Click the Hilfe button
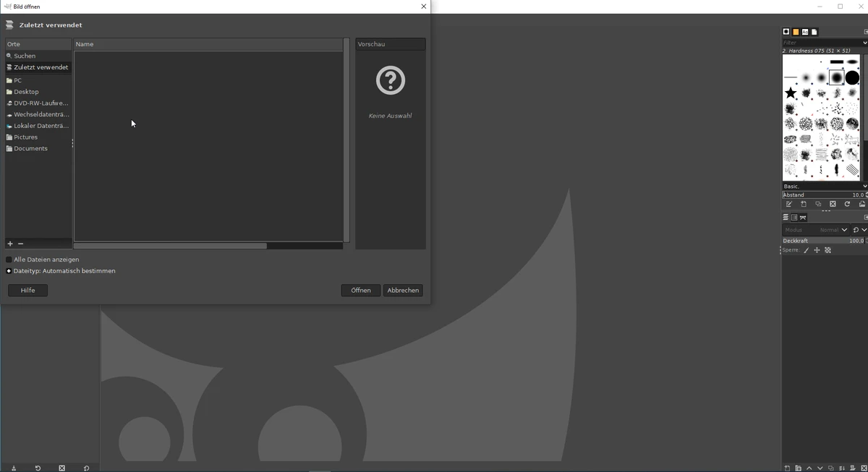Viewport: 868px width, 472px height. 27,290
